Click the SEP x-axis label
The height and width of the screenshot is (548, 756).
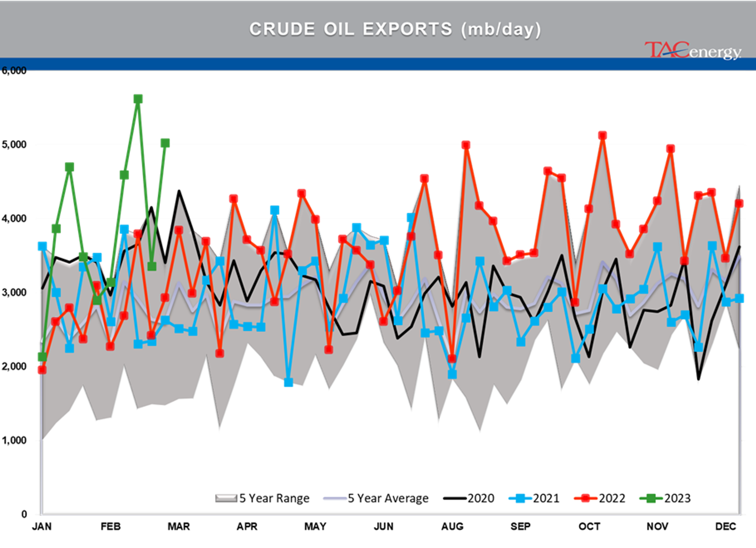520,526
